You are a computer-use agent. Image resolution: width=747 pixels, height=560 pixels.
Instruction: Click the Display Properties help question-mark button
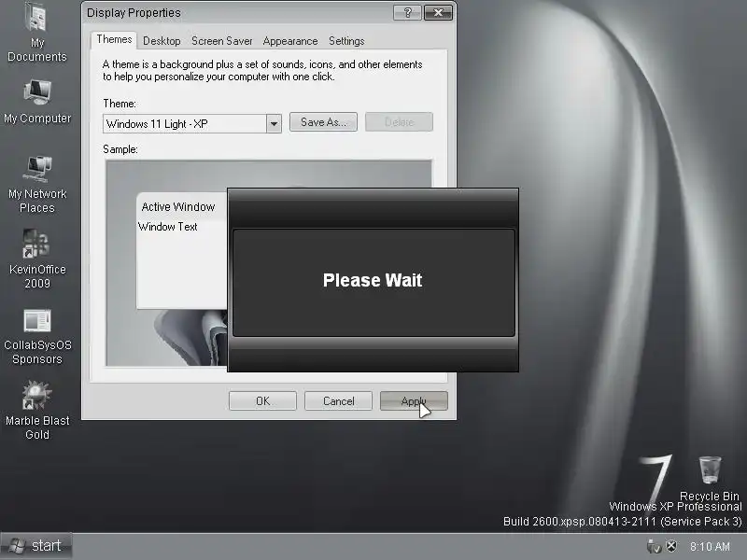click(x=407, y=12)
